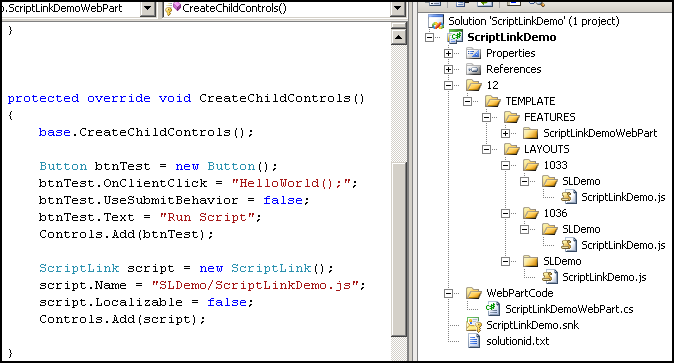The image size is (674, 363).
Task: Select the 1036 folder icon
Action: pos(530,213)
